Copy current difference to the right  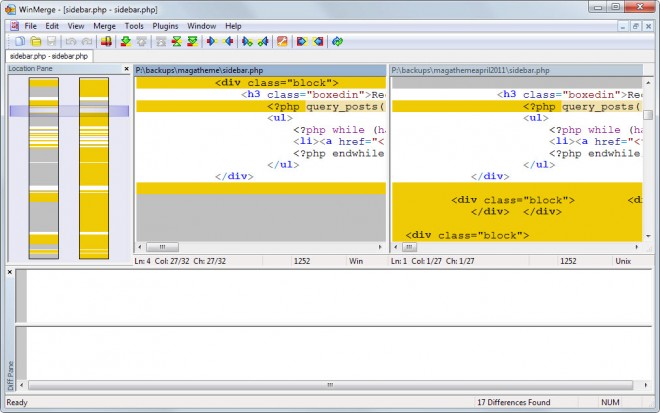[x=211, y=41]
